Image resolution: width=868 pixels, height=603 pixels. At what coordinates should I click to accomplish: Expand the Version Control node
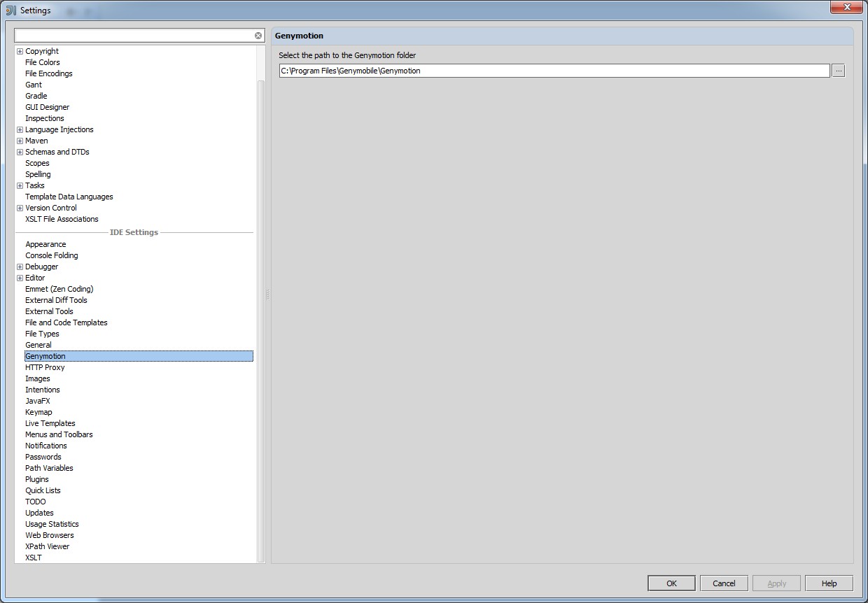20,208
